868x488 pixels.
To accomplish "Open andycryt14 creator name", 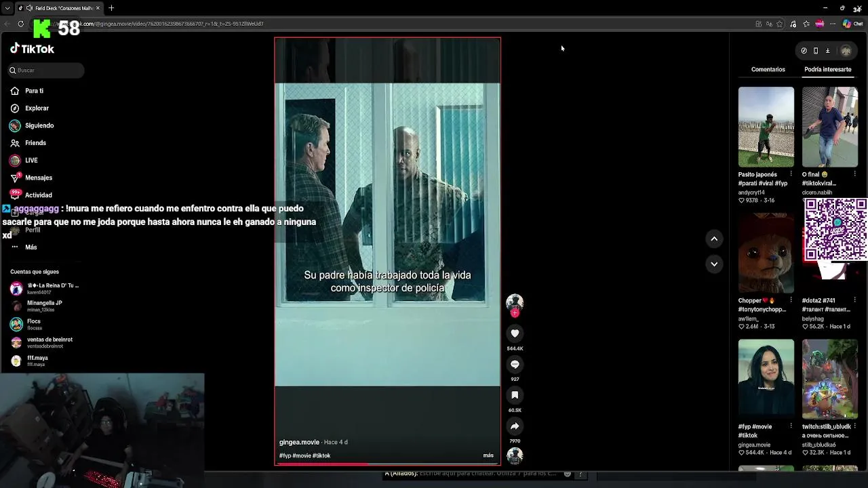I will pos(751,192).
